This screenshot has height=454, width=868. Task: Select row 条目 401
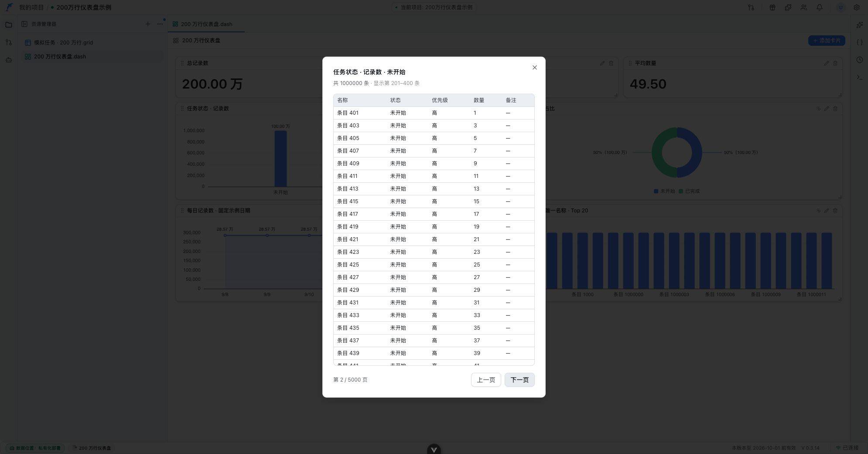[x=434, y=113]
